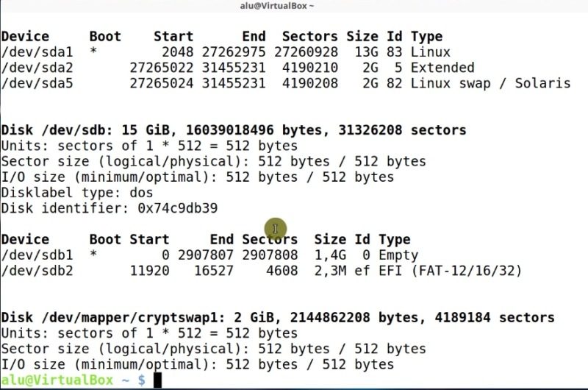Click the terminal title alu@VirtualBox
The image size is (588, 390).
click(x=277, y=6)
